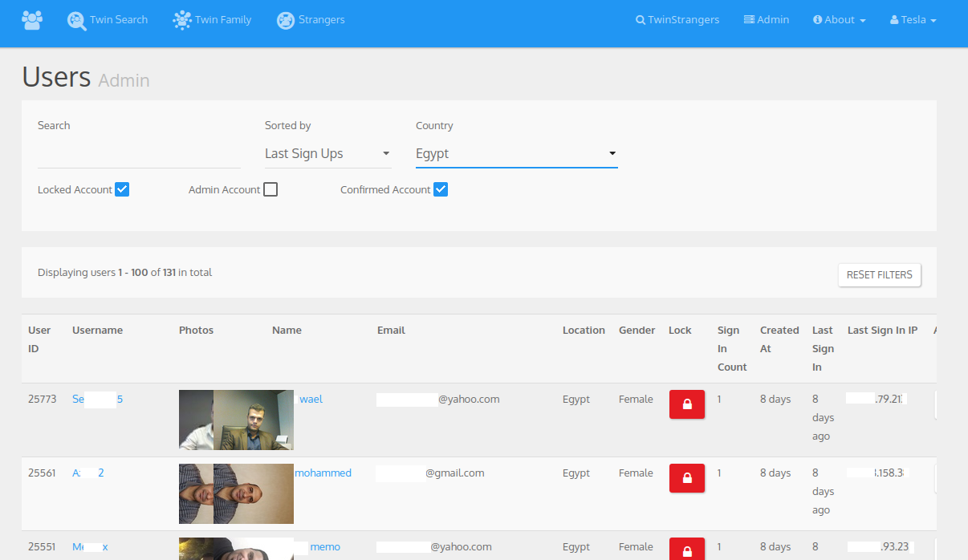Click user ID 25561 cell
This screenshot has height=560, width=968.
42,473
